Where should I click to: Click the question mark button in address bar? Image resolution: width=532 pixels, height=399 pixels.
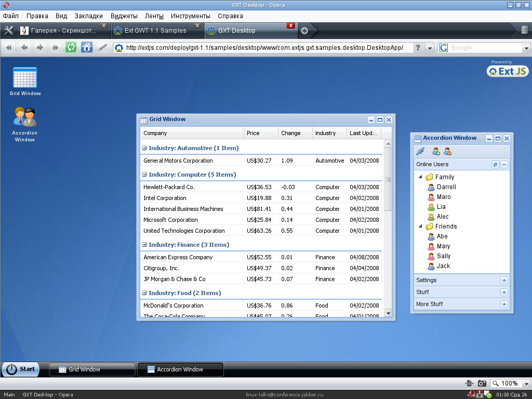418,48
